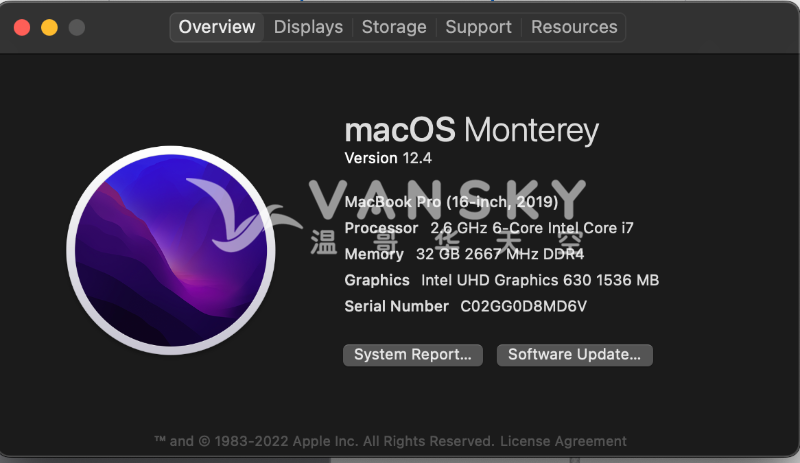Show the Resources tab

[574, 27]
